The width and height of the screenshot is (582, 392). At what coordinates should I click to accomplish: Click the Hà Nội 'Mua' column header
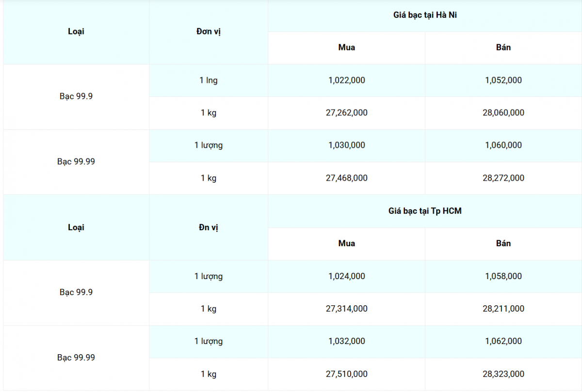tap(346, 47)
